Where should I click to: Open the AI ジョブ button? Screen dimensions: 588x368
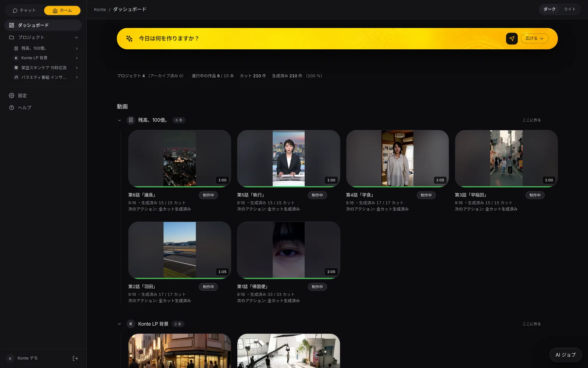point(566,355)
